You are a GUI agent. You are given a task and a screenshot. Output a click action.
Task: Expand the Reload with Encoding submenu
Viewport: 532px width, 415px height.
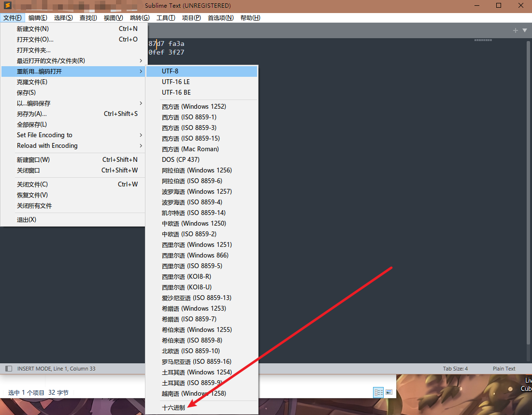73,145
